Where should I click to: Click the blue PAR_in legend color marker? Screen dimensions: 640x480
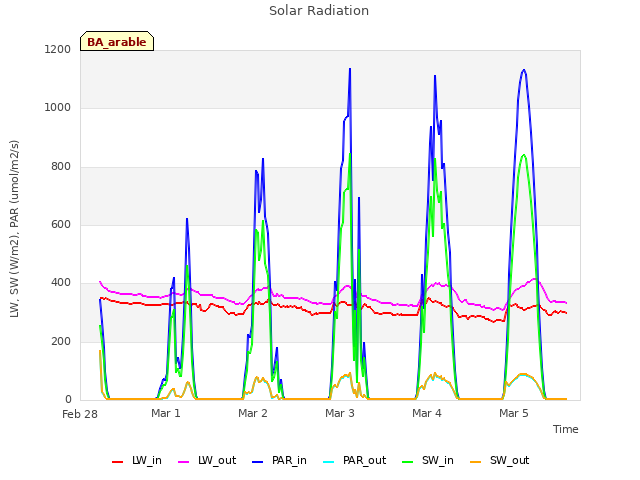point(258,462)
